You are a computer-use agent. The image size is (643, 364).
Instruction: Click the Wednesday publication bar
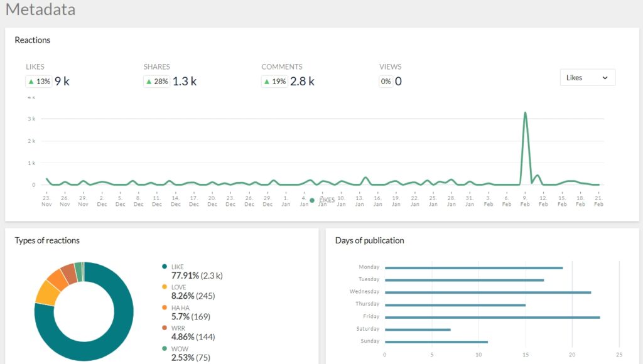coord(488,292)
